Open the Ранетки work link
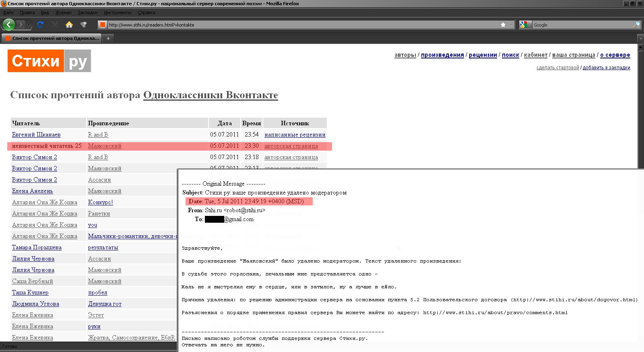 [99, 213]
